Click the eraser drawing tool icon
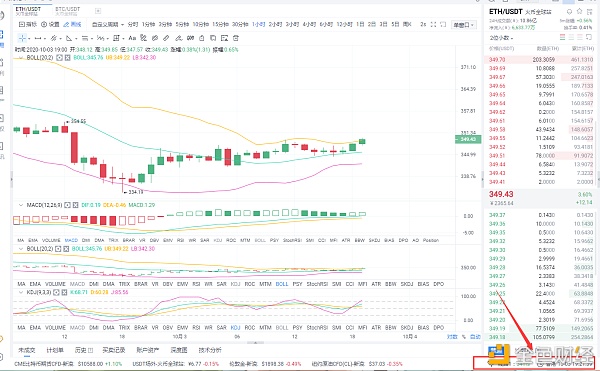600x371 pixels. pos(166,38)
